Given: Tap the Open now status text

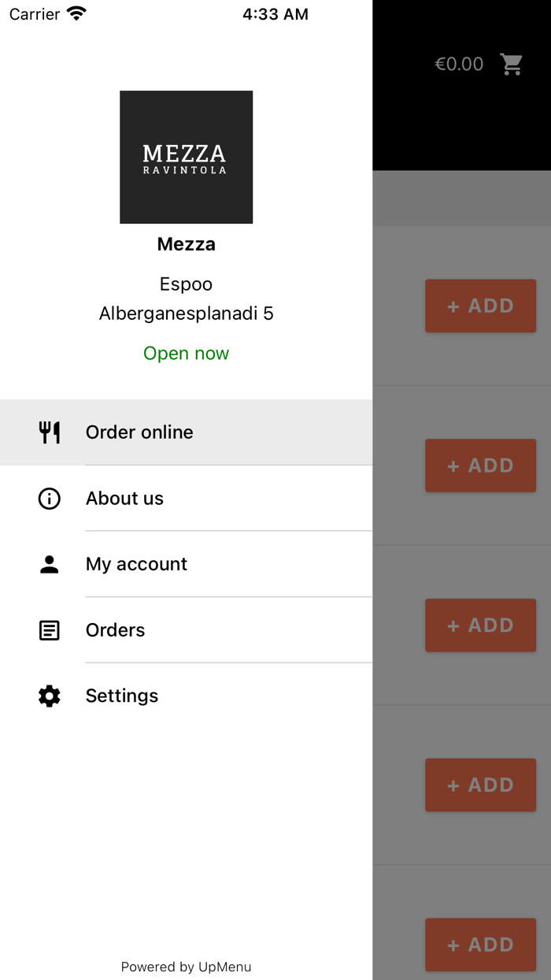Looking at the screenshot, I should click(186, 353).
